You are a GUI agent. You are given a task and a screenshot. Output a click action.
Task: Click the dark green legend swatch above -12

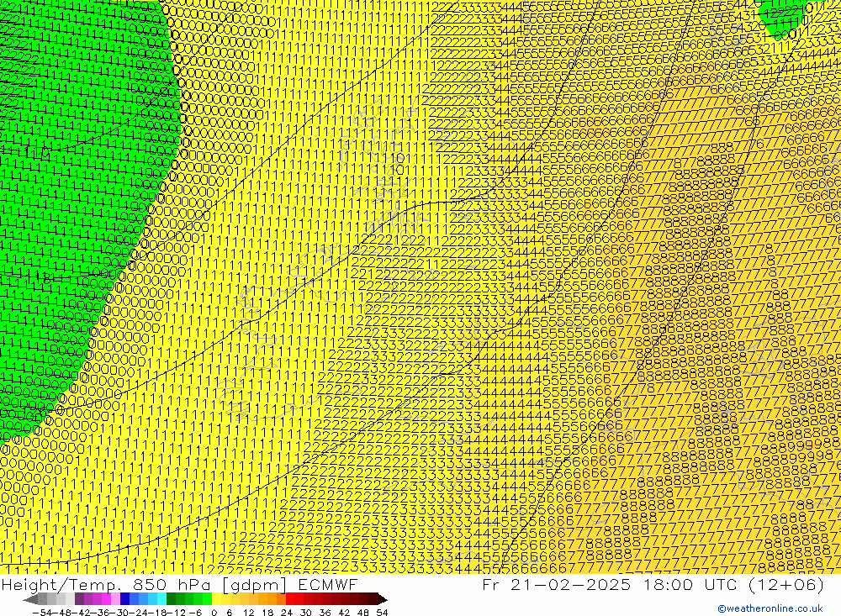tap(171, 599)
